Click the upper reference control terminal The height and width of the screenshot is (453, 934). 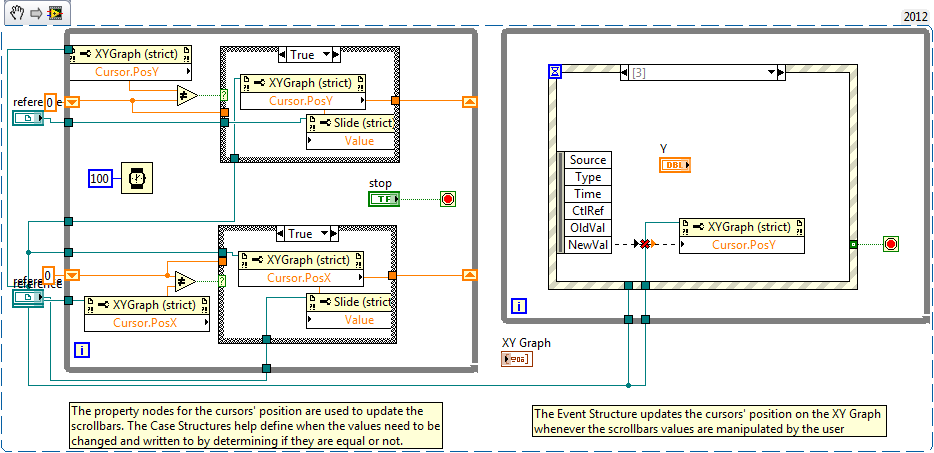pyautogui.click(x=28, y=118)
